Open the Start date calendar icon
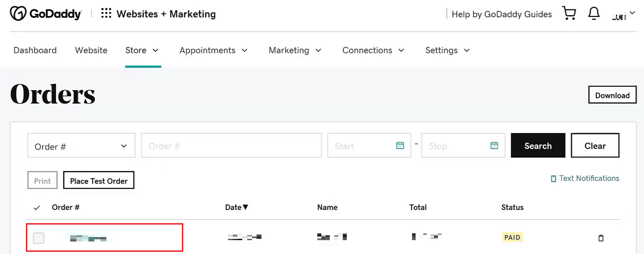 pyautogui.click(x=400, y=146)
